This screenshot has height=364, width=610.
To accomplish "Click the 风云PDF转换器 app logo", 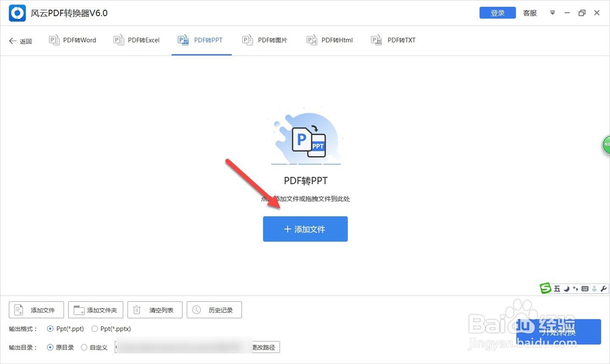I will point(17,13).
